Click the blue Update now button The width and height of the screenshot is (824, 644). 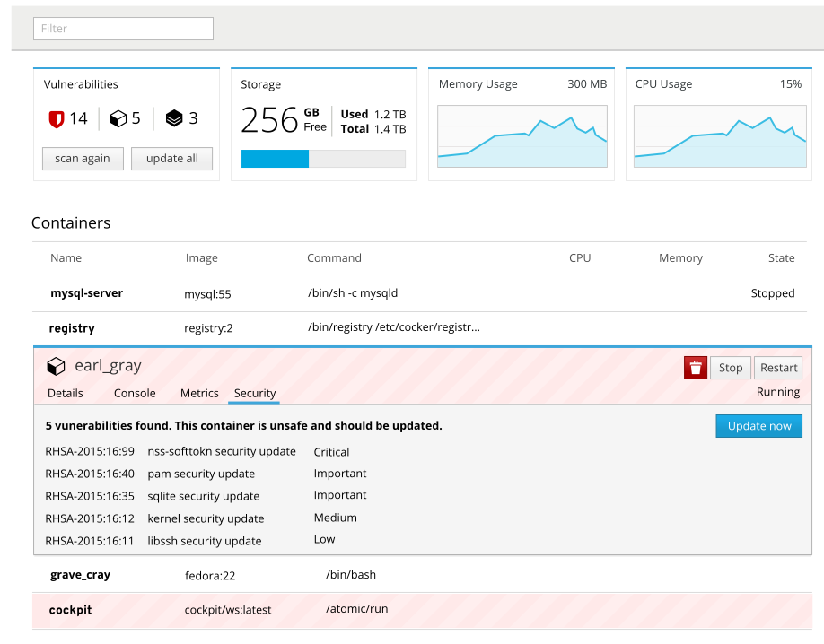[x=758, y=426]
